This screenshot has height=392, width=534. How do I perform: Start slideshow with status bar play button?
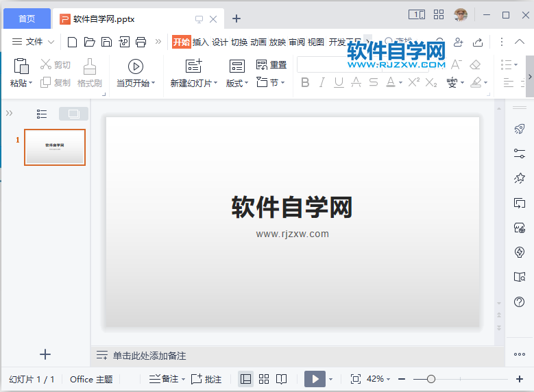(315, 379)
